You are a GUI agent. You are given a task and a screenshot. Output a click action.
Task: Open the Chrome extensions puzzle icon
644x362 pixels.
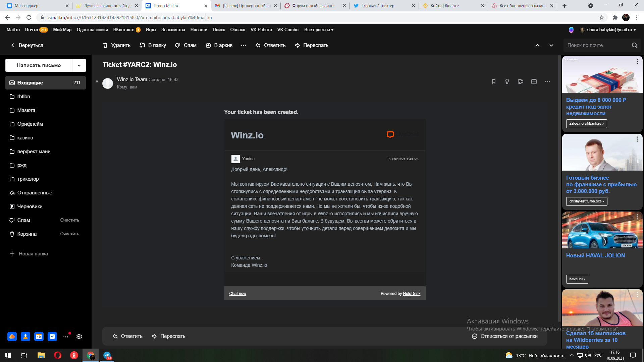click(615, 17)
